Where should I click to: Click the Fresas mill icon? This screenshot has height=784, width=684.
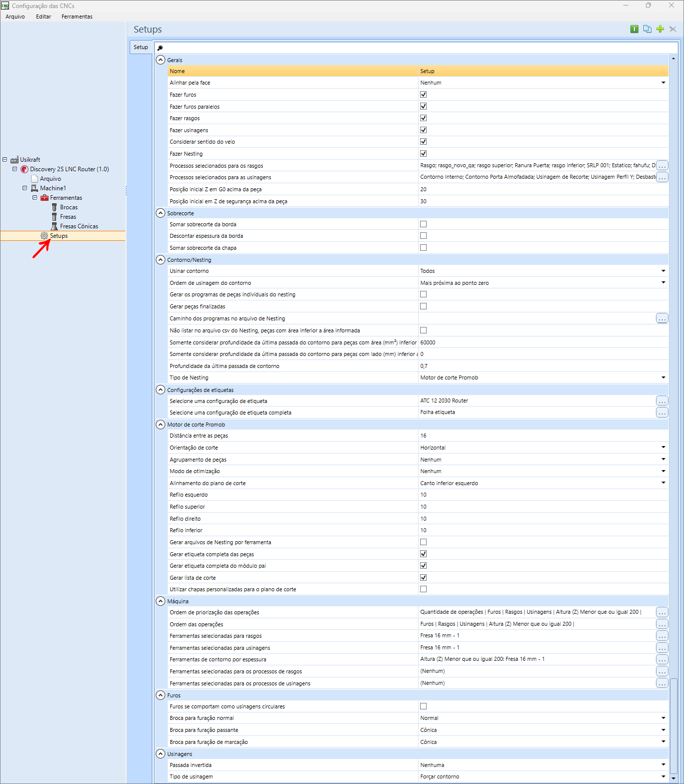(x=55, y=217)
